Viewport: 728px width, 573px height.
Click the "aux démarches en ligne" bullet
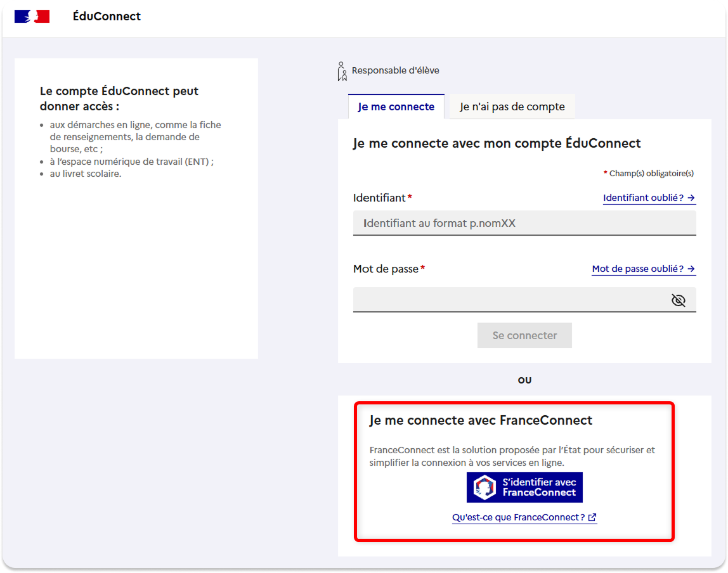[136, 137]
